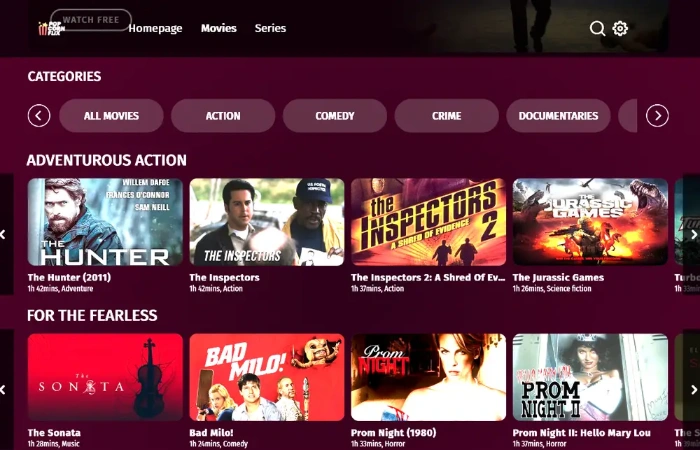Open The Hunter (2011) thumbnail
The width and height of the screenshot is (700, 450).
[x=105, y=222]
